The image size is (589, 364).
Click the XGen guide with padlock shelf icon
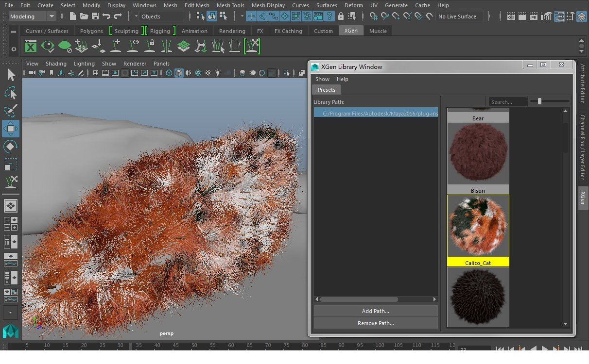(150, 47)
